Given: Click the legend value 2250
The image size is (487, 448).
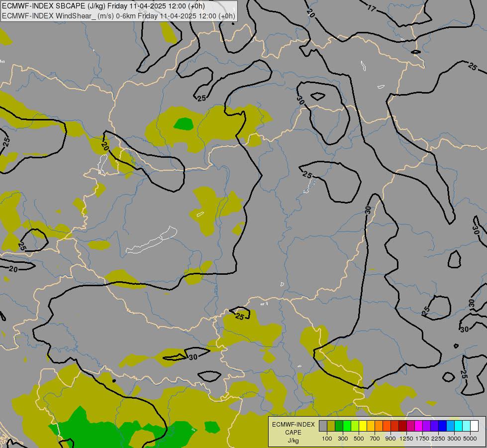Looking at the screenshot, I should [438, 439].
